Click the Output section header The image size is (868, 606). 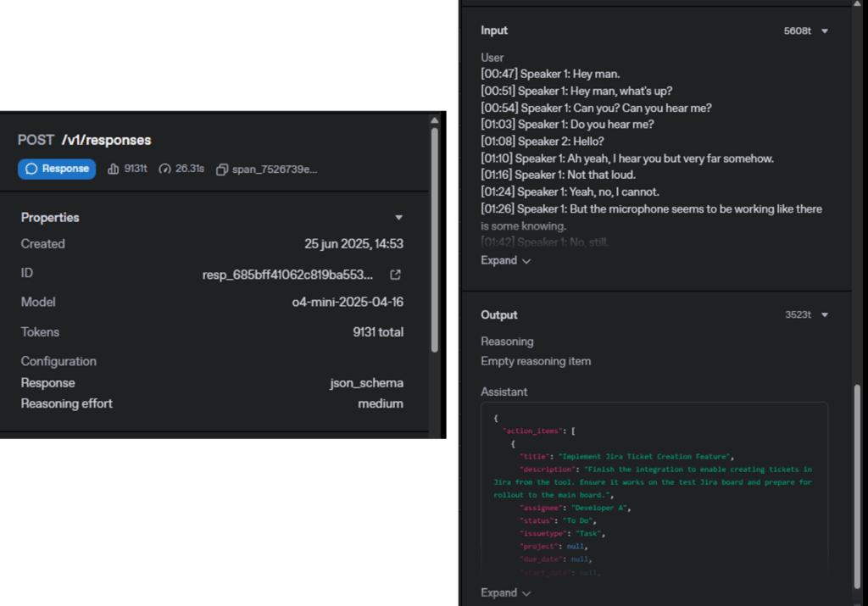[x=499, y=315]
